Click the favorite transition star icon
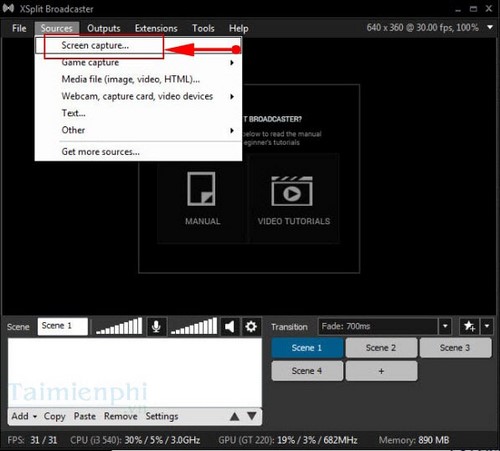 (470, 326)
